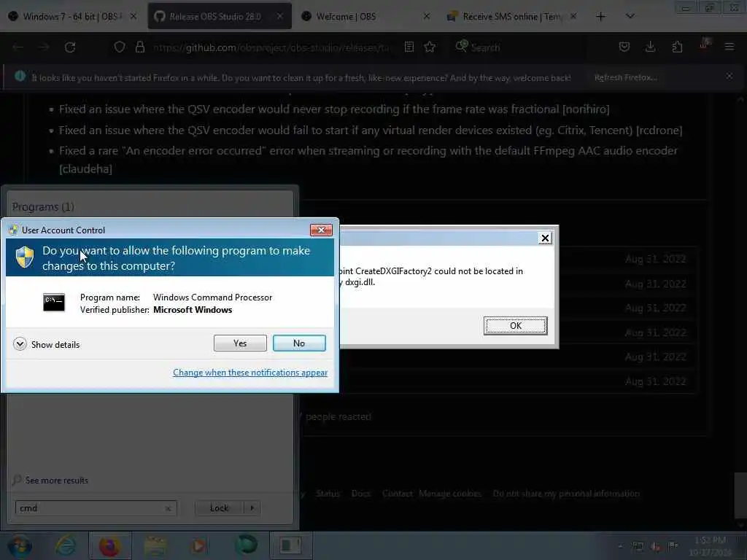Click OK in the dxgi.dll error dialog
The height and width of the screenshot is (560, 747).
[x=516, y=326]
